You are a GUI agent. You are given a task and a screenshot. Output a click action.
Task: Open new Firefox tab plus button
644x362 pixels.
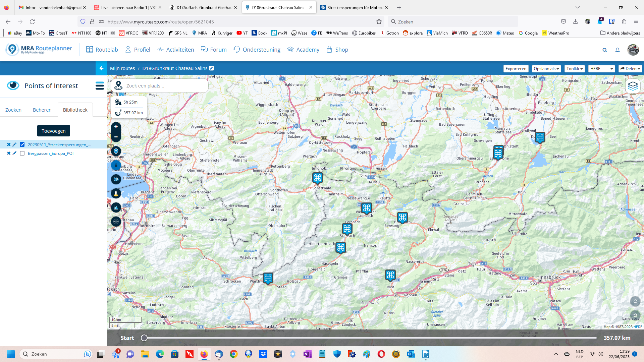(399, 7)
